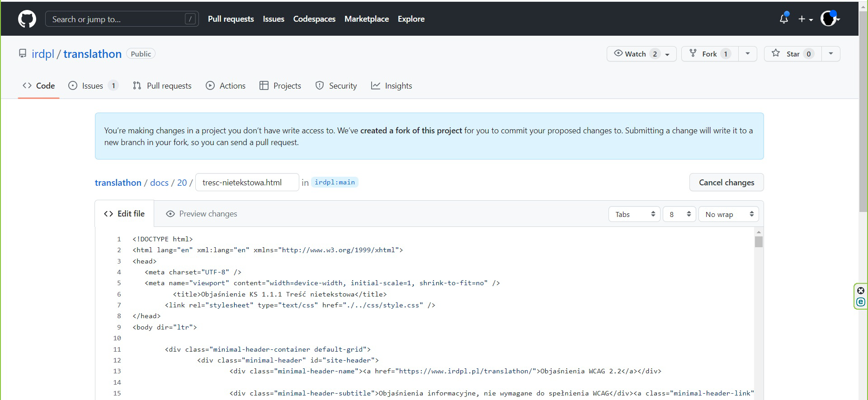Screen dimensions: 868x400
Task: Open the Projects tab
Action: 280,86
